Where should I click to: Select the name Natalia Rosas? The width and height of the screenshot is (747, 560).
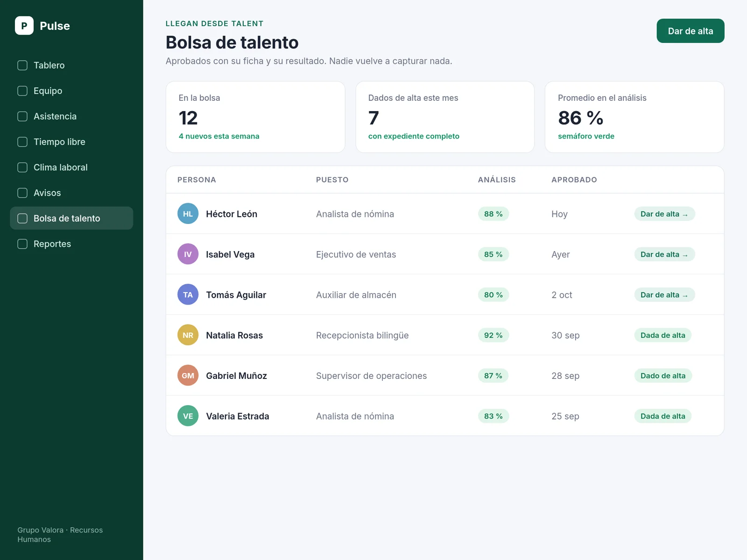tap(234, 335)
